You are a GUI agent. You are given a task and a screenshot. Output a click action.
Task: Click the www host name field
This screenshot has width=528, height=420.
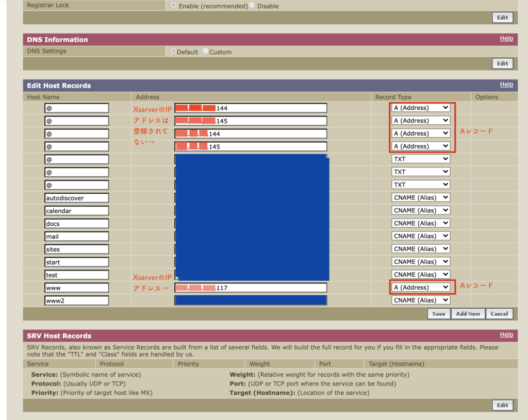click(77, 288)
